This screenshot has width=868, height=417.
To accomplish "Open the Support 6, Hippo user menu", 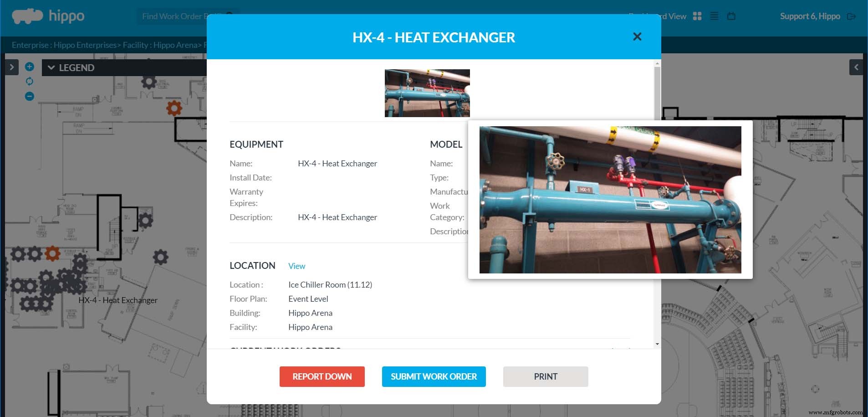I will coord(810,16).
